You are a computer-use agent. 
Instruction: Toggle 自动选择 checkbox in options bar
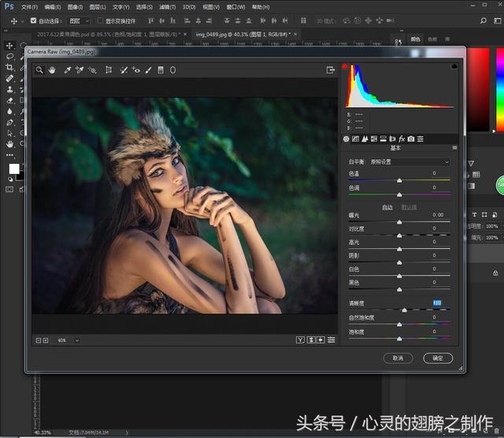coord(33,20)
